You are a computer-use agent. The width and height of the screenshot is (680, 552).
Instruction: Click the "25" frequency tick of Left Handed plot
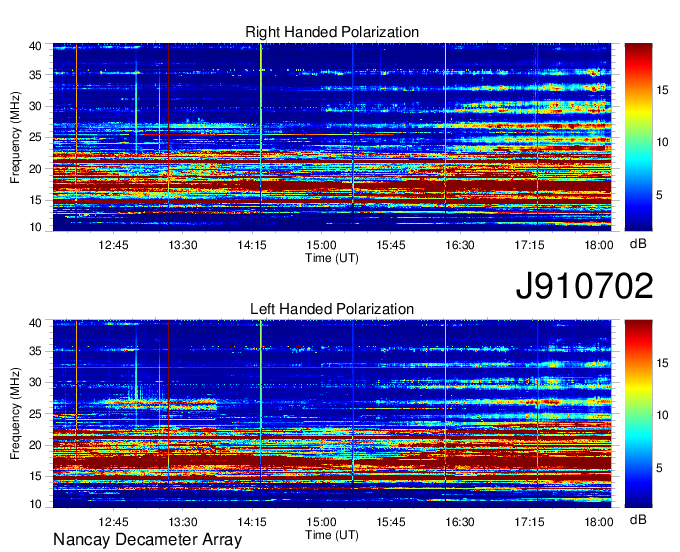tap(35, 414)
